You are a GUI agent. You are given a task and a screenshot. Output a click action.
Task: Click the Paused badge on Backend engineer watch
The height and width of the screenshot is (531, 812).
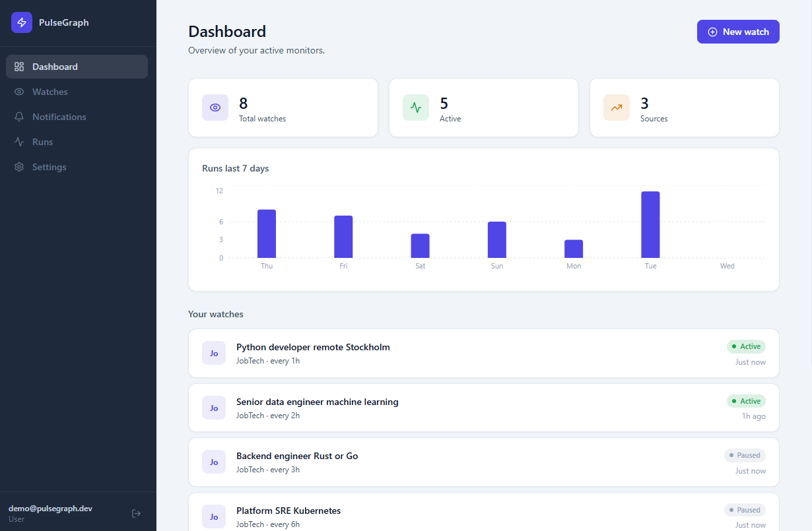(x=745, y=455)
